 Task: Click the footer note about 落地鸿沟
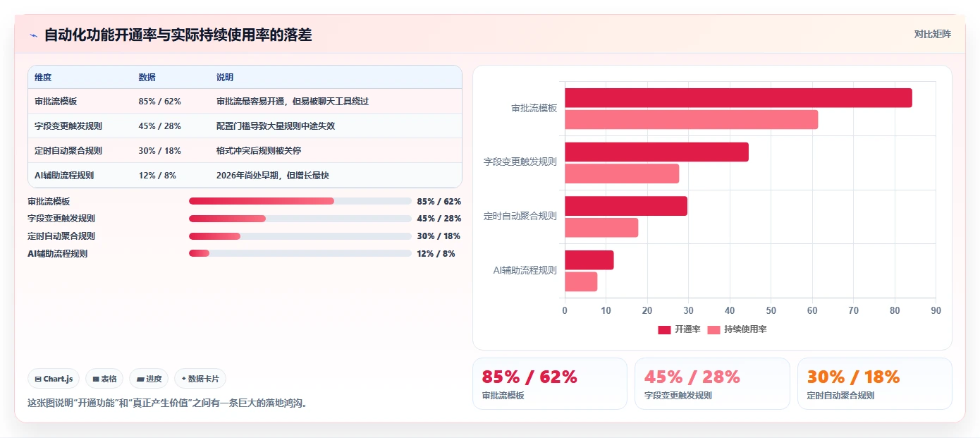tap(168, 403)
